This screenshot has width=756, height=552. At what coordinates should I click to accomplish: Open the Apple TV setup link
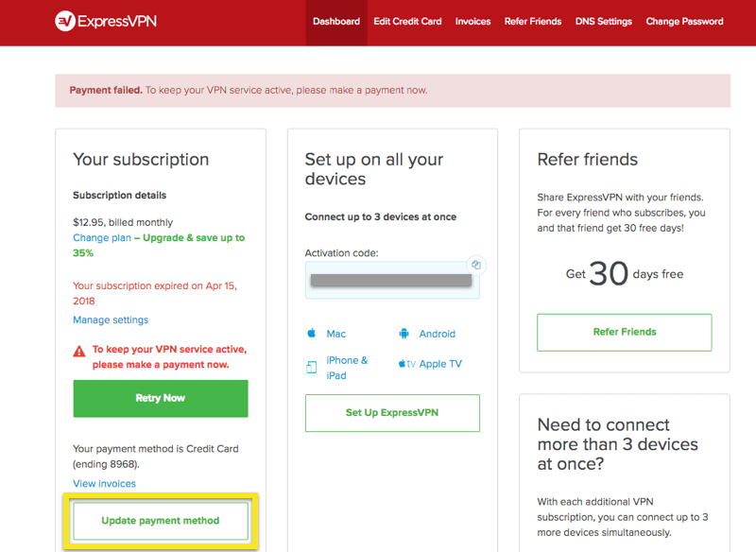[x=440, y=364]
